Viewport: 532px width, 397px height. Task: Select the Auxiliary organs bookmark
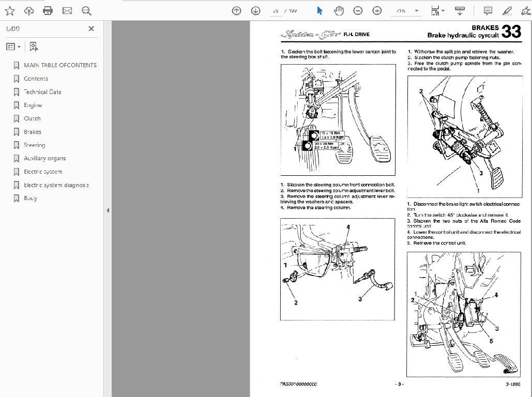[45, 159]
